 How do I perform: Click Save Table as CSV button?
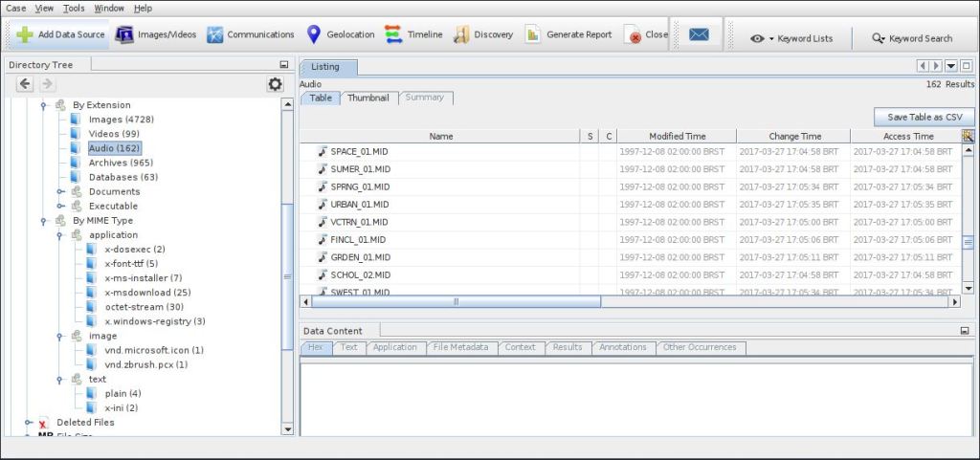tap(924, 117)
